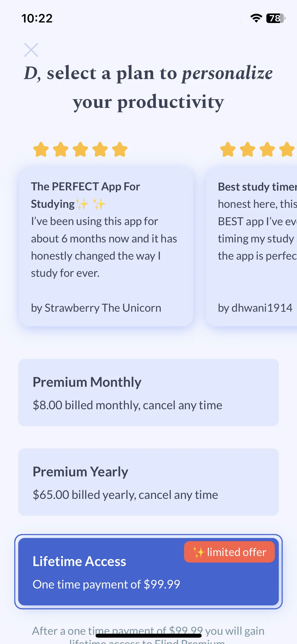Screen dimensions: 297x644
Task: Open the dhwani1914 review card
Action: pos(252,247)
